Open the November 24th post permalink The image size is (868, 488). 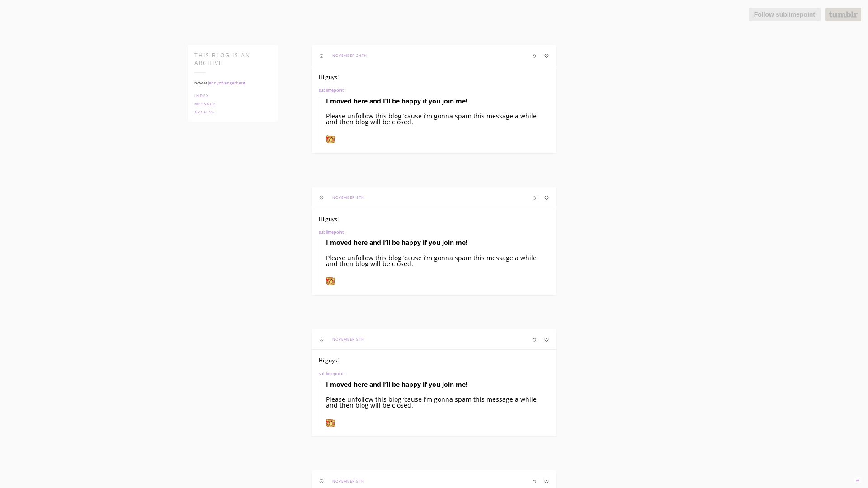349,56
